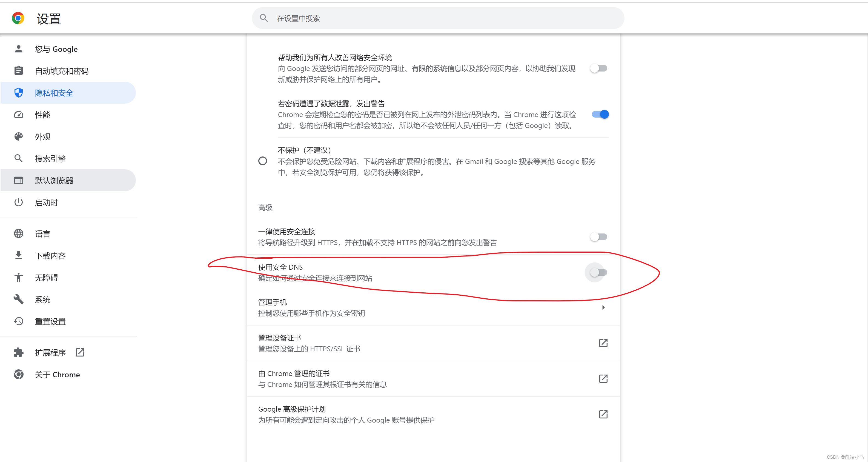
Task: Open 管理设备证书 external link
Action: [603, 343]
